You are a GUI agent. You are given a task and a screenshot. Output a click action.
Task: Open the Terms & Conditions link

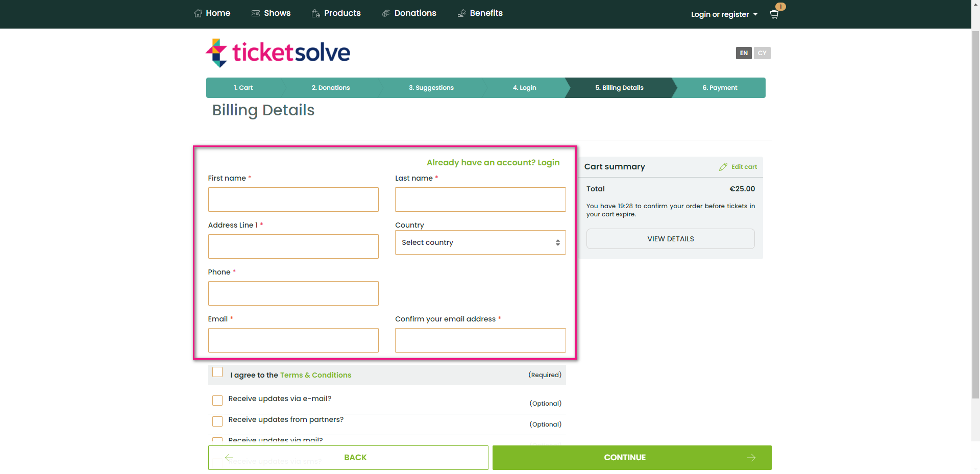pos(315,375)
